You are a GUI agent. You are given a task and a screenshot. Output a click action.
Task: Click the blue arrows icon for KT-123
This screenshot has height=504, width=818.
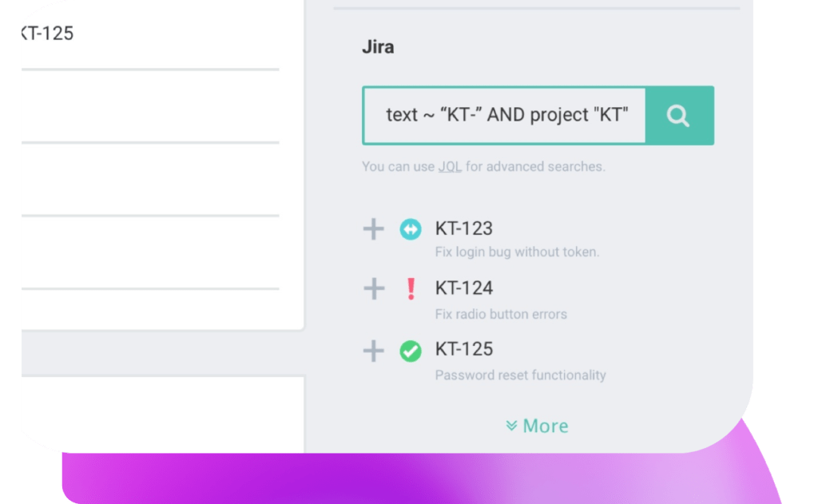point(411,229)
